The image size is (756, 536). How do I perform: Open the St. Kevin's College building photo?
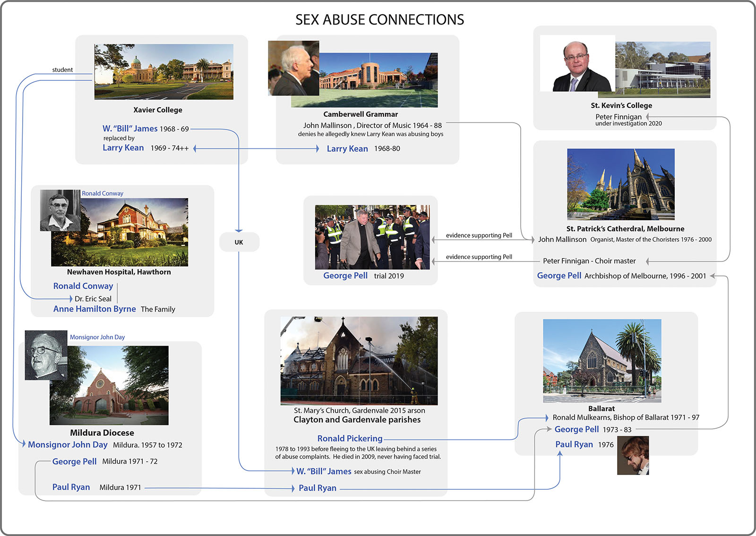[x=662, y=69]
